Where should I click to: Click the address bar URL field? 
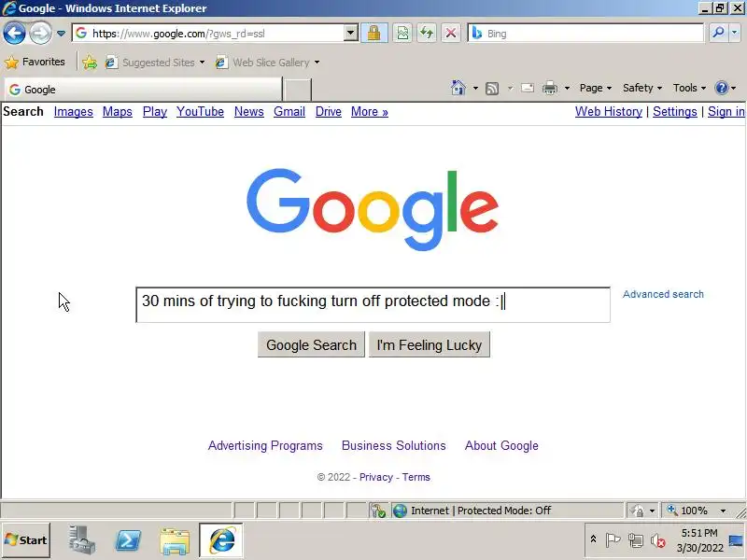(207, 34)
